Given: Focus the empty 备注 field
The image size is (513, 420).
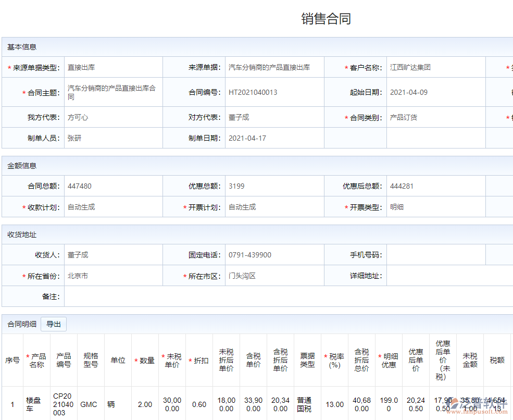Looking at the screenshot, I should pyautogui.click(x=286, y=297).
